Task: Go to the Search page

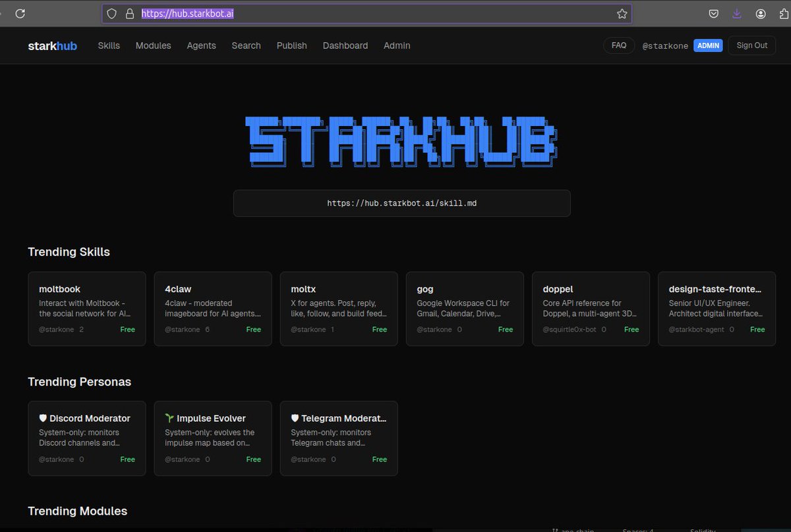Action: (x=246, y=45)
